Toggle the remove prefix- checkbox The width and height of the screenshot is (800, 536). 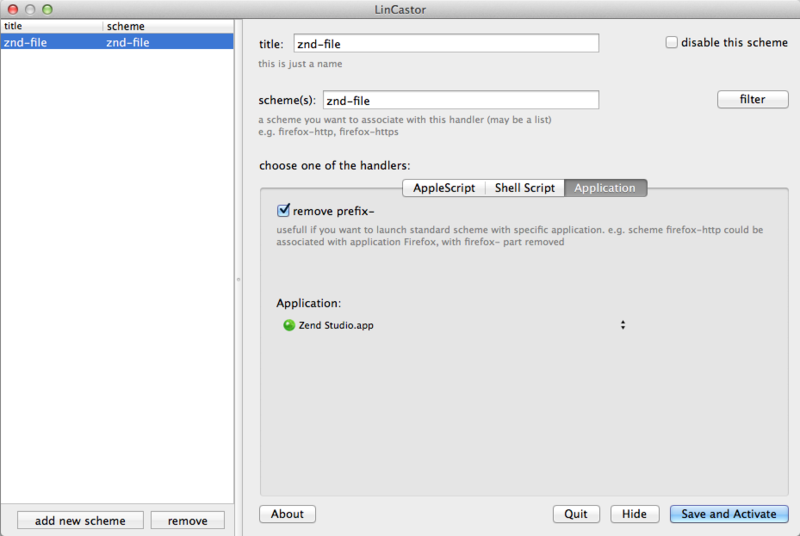tap(283, 210)
